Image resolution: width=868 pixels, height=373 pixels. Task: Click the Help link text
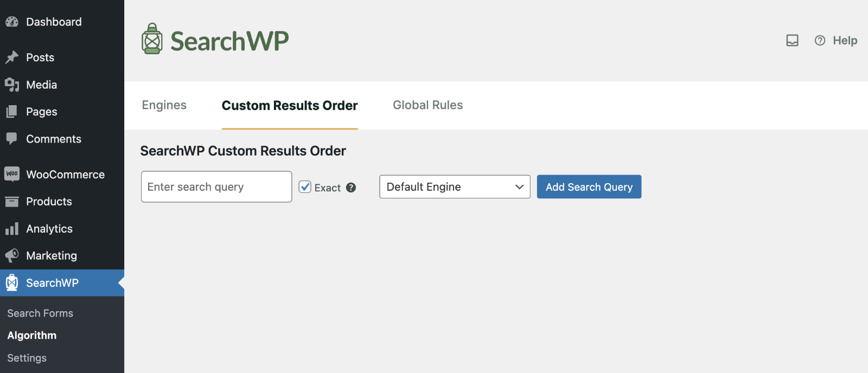[x=845, y=41]
